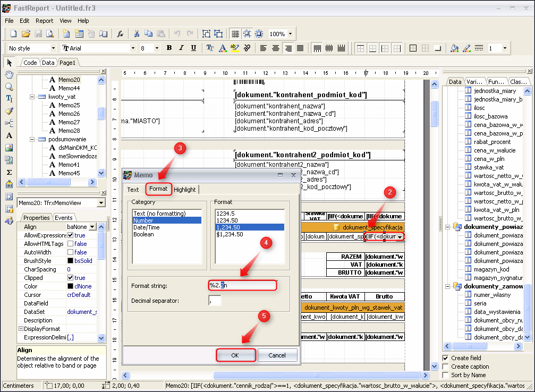Open the expression editor fx icon
535x392 pixels.
tap(120, 34)
